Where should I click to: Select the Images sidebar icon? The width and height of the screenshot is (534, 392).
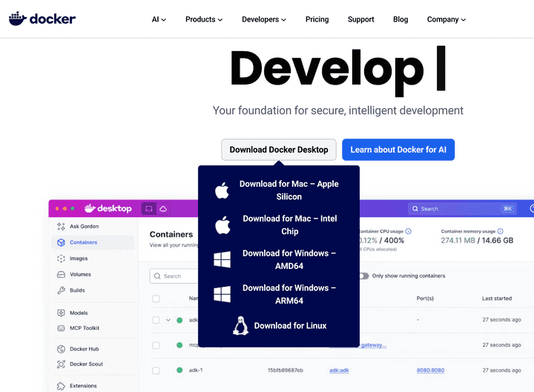(62, 259)
